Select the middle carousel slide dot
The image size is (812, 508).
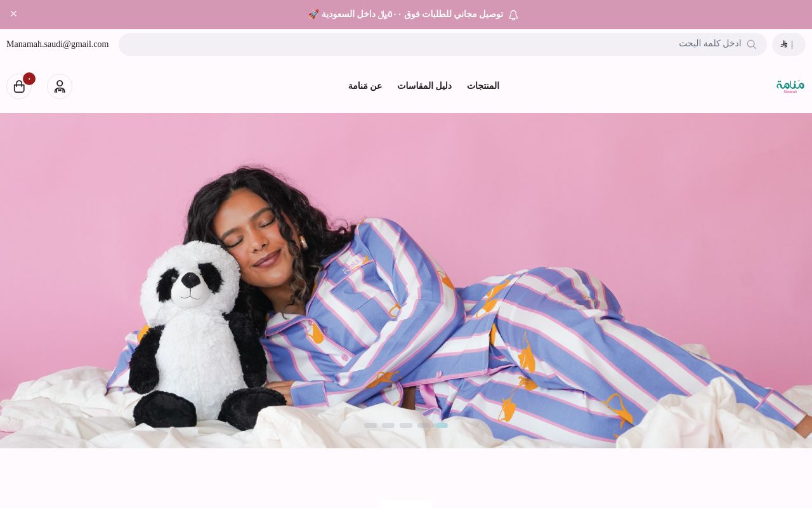[406, 425]
